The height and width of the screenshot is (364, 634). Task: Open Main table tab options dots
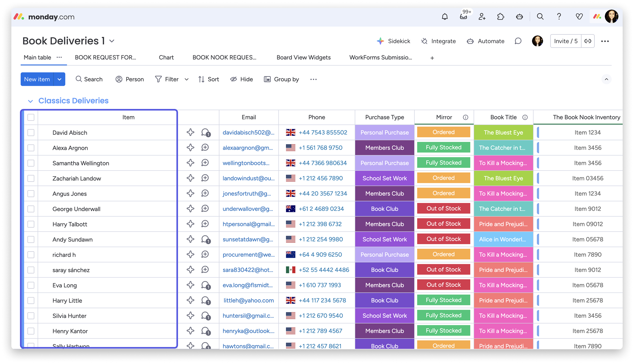59,58
